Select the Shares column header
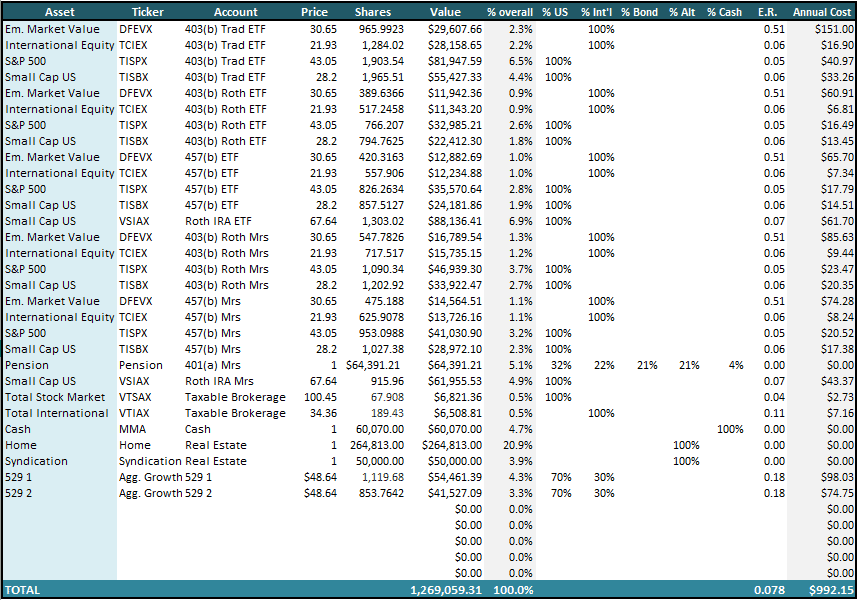 point(373,12)
